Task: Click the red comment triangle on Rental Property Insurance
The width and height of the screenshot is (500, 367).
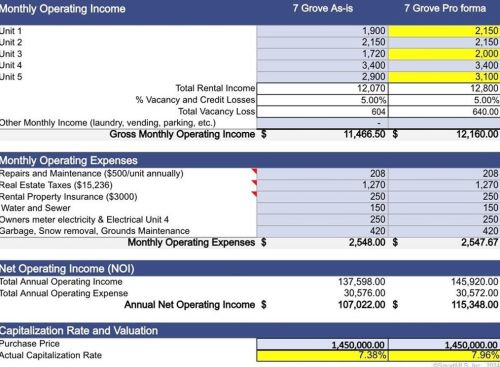Action: click(x=254, y=194)
